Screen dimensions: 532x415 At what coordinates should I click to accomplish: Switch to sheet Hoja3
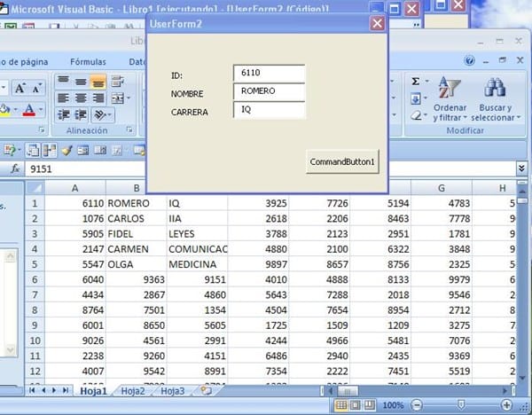172,391
